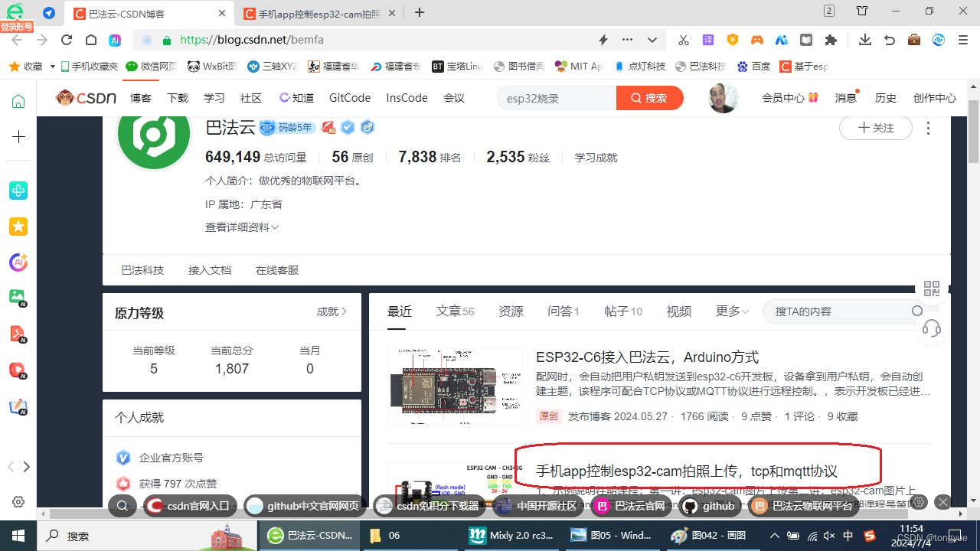Click the undo closed-tab arrow icon

point(890,40)
